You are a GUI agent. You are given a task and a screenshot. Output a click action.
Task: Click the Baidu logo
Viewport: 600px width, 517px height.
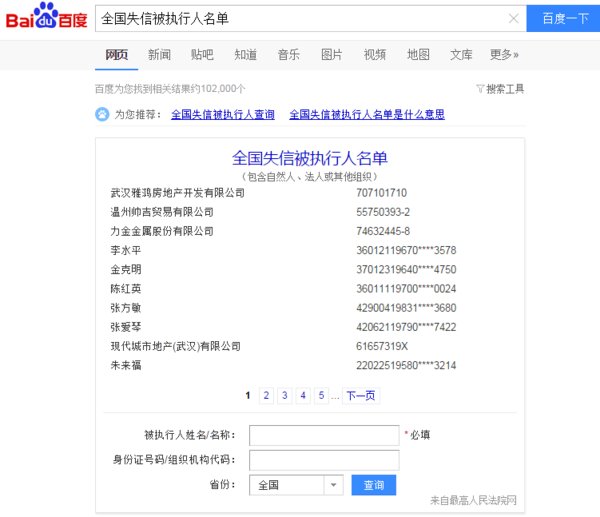point(46,16)
